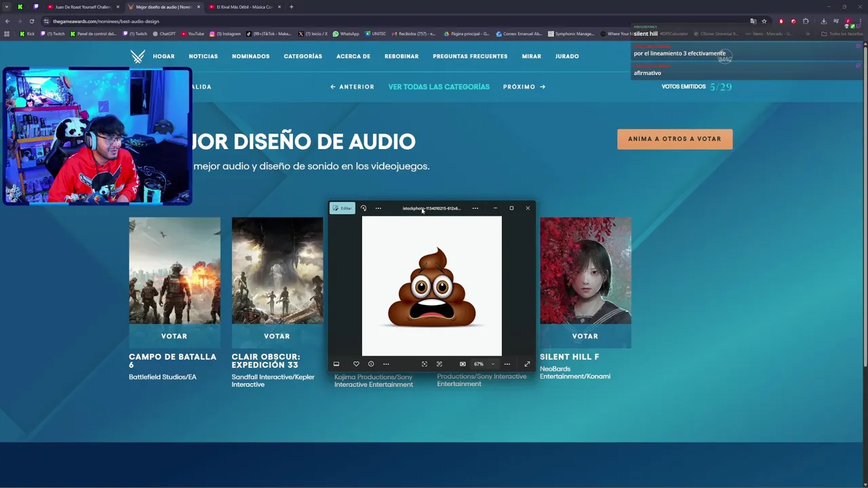868x488 pixels.
Task: Bookmark this page with the star icon
Action: tap(764, 21)
